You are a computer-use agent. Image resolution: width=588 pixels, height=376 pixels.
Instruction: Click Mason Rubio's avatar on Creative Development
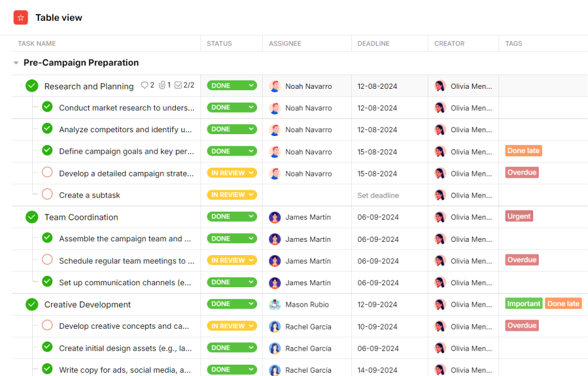[x=275, y=304]
